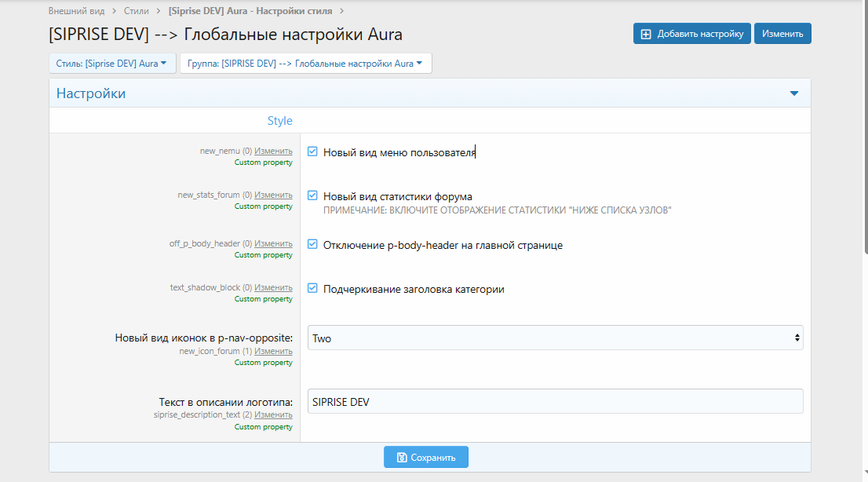Open the p-nav-opposite icons select showing Two
868x482 pixels.
click(x=555, y=338)
